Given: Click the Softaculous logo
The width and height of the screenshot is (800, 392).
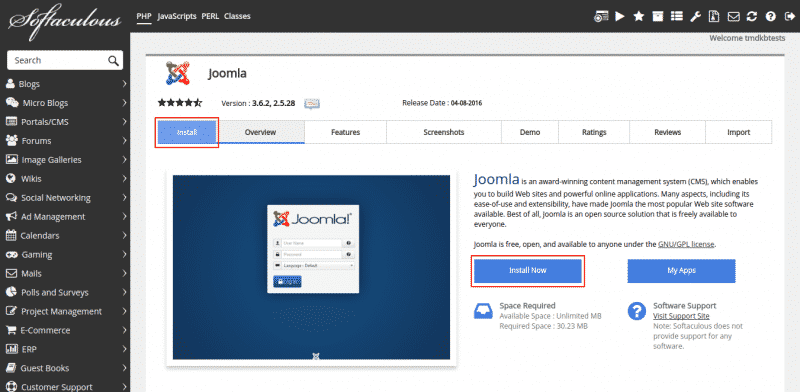Looking at the screenshot, I should (x=65, y=22).
